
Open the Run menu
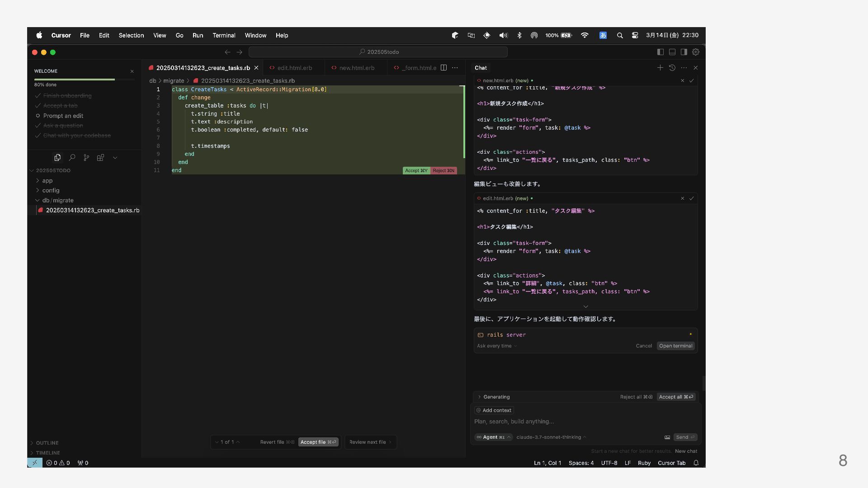[x=198, y=35]
